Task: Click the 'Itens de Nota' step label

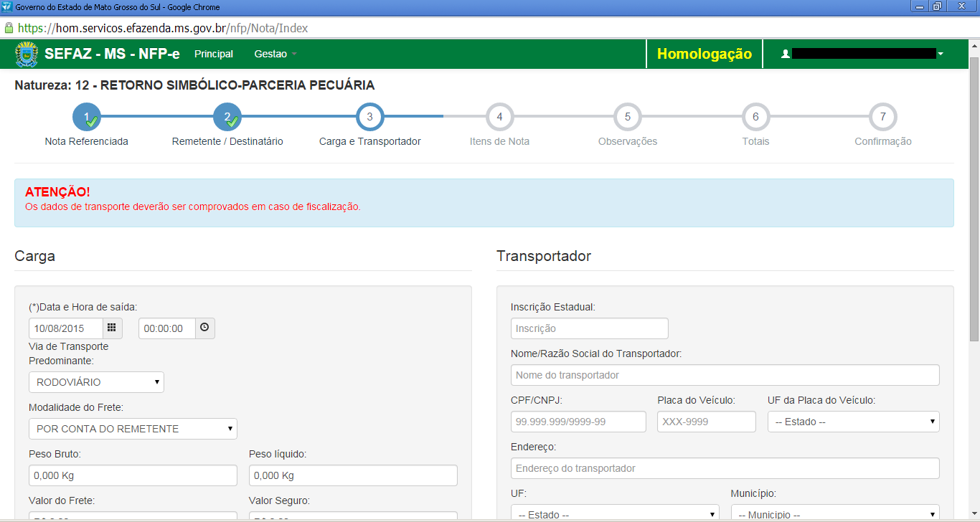Action: [499, 141]
